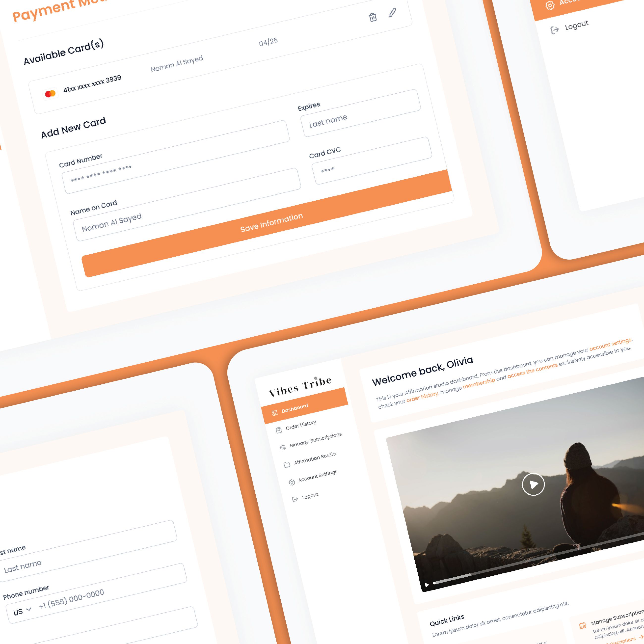Click the calendar icon beside the Manage Subscriptions menu item
This screenshot has height=644, width=644.
pos(283,447)
